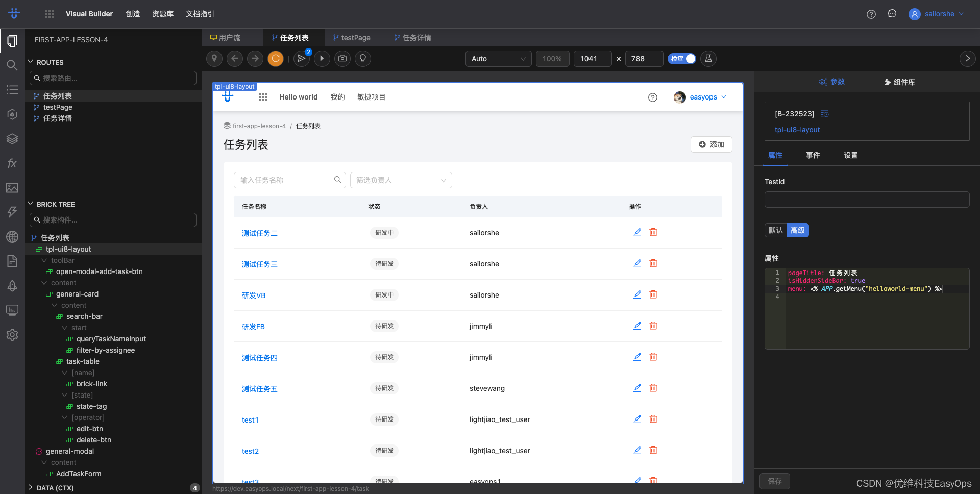The height and width of the screenshot is (494, 980).
Task: Click the help question mark icon in top bar
Action: (871, 14)
